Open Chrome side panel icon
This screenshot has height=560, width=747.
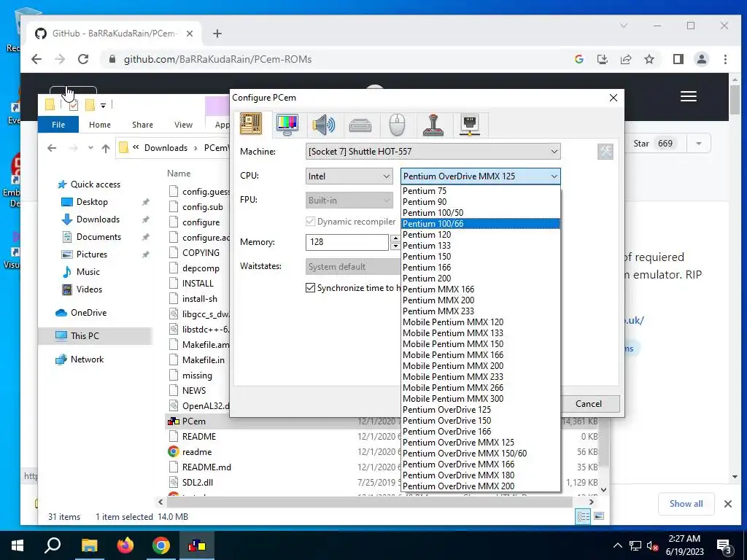click(678, 59)
